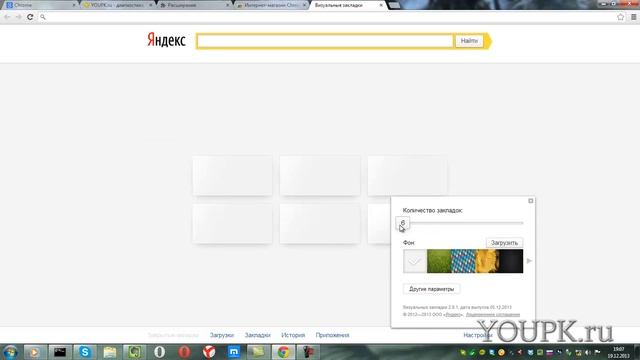Open Загрузки in the footer
Viewport: 640px width, 360px height.
point(222,335)
